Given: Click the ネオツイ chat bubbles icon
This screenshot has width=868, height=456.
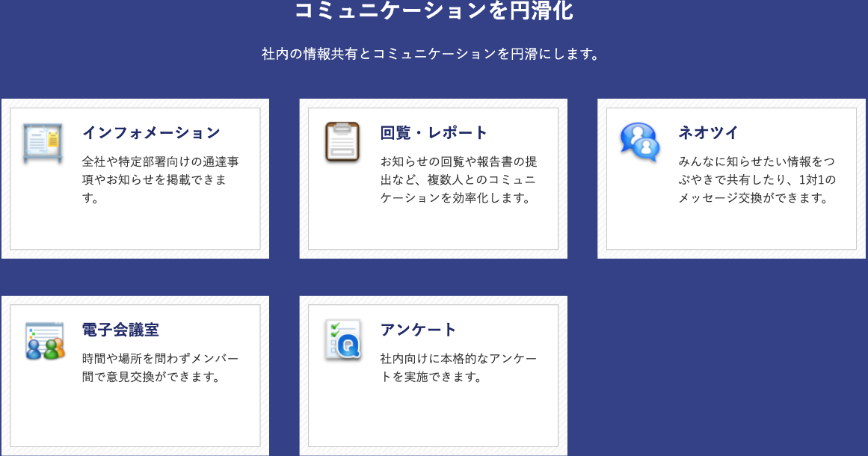Looking at the screenshot, I should coord(640,142).
